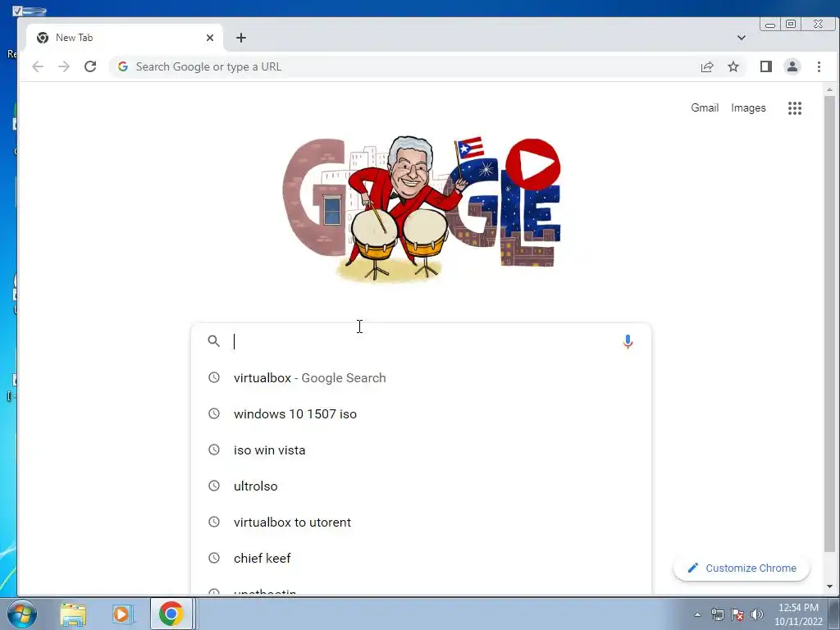Image resolution: width=840 pixels, height=630 pixels.
Task: Open Windows Media Player from the taskbar
Action: click(122, 614)
